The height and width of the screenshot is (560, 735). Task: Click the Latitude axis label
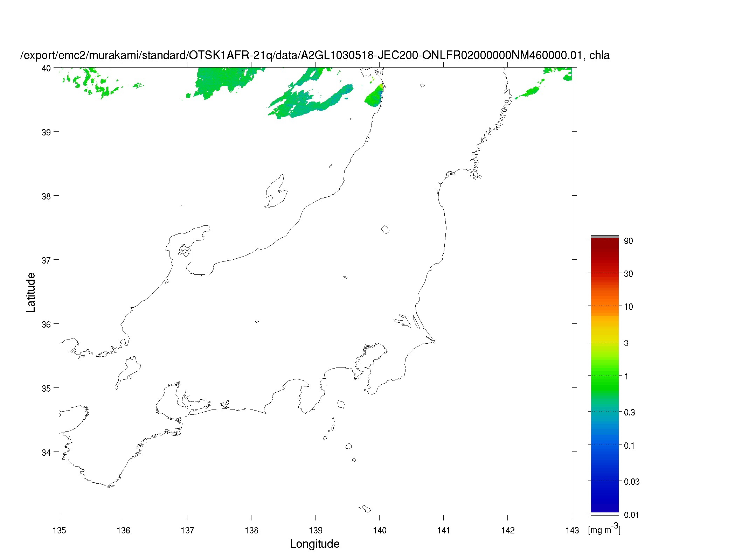click(x=31, y=292)
